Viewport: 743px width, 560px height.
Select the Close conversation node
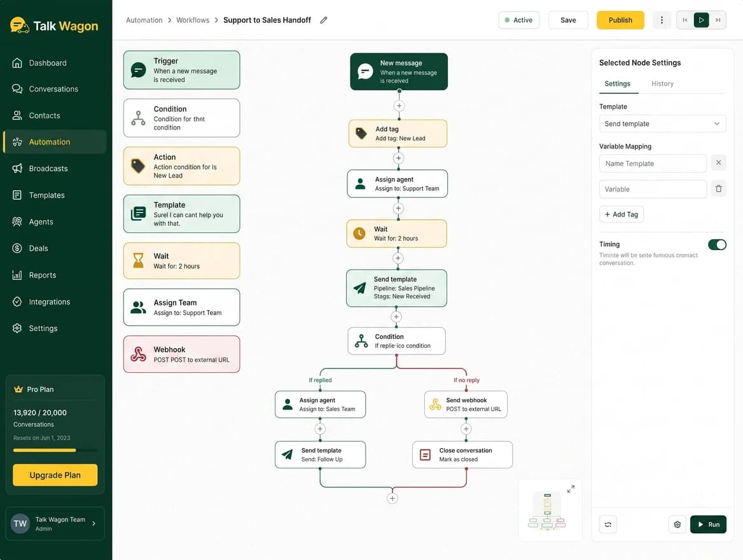click(x=462, y=455)
